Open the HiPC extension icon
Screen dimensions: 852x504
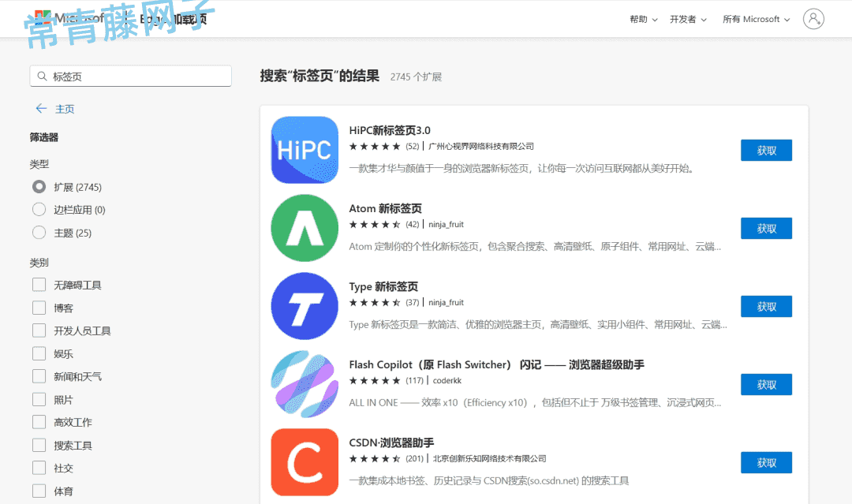(305, 150)
